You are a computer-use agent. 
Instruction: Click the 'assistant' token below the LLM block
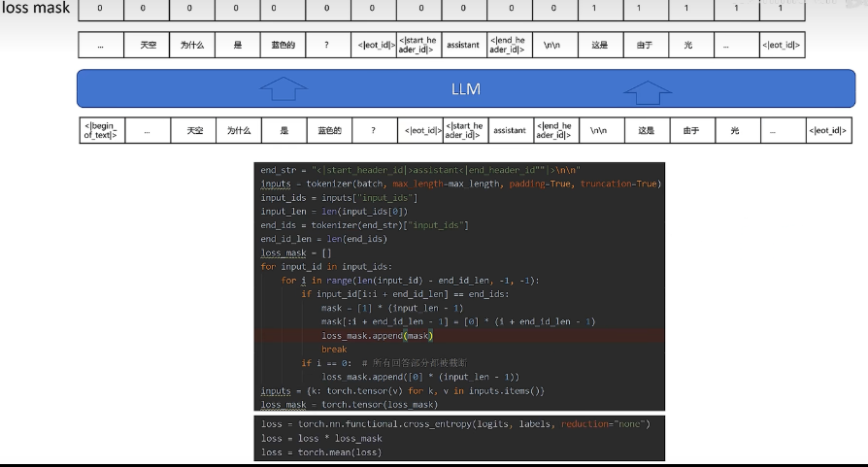point(510,130)
